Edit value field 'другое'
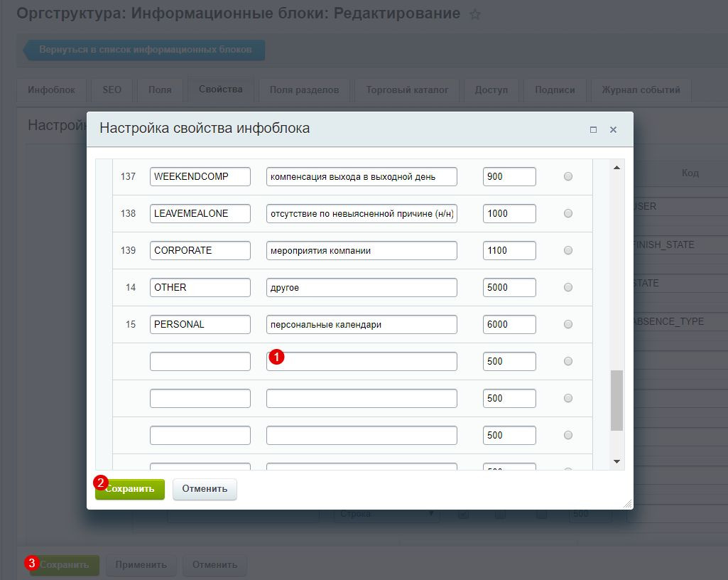This screenshot has width=728, height=580. coord(362,287)
